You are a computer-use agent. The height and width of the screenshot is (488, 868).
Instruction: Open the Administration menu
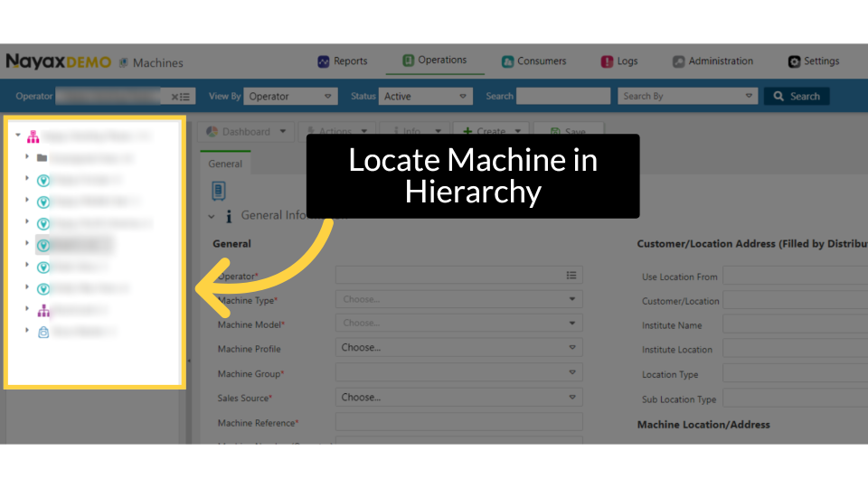[712, 61]
